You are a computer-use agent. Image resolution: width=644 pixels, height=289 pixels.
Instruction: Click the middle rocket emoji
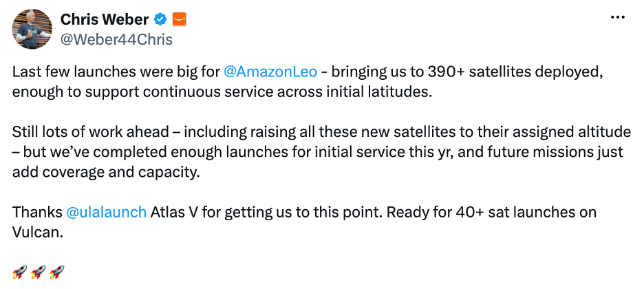click(39, 272)
